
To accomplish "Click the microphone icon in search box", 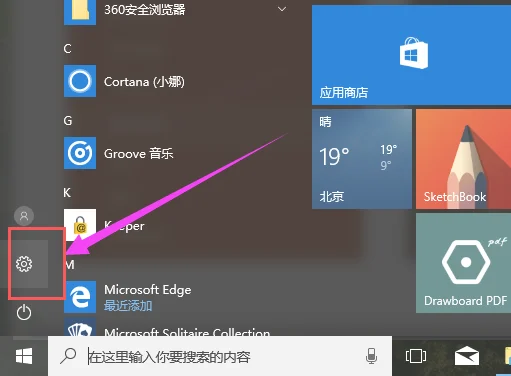I will click(x=371, y=356).
